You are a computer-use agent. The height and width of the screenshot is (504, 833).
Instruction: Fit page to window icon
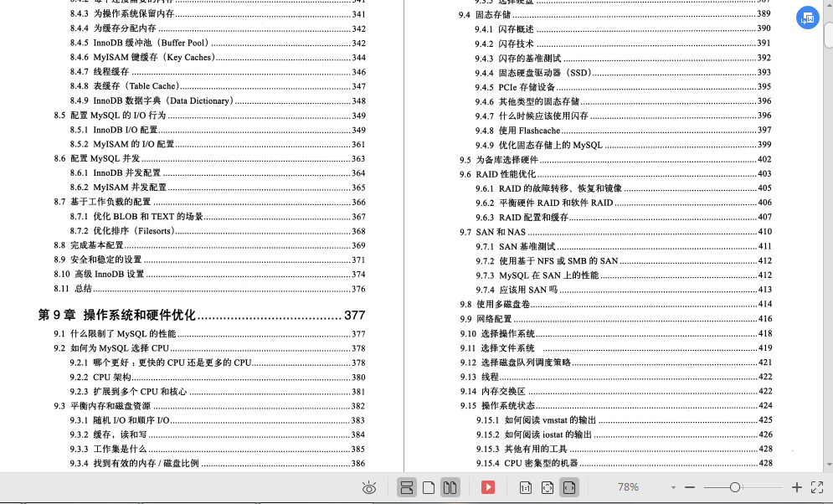548,487
